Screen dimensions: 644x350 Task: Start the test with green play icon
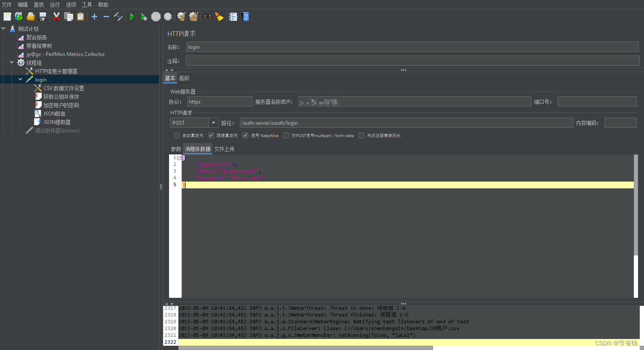[x=132, y=17]
